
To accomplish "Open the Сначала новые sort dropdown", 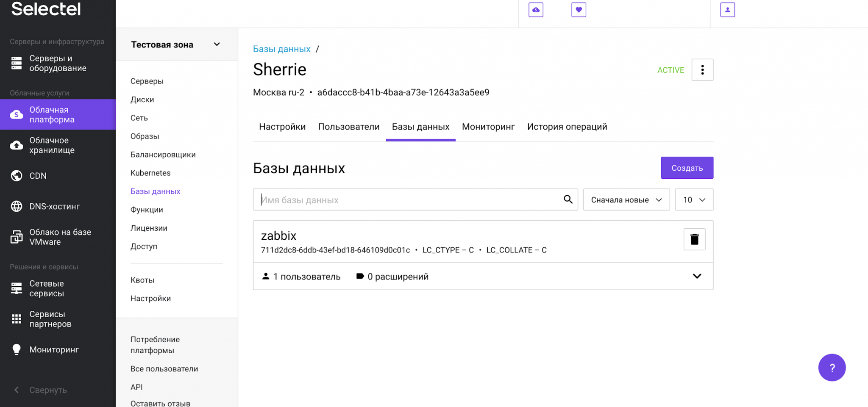I will coord(626,200).
